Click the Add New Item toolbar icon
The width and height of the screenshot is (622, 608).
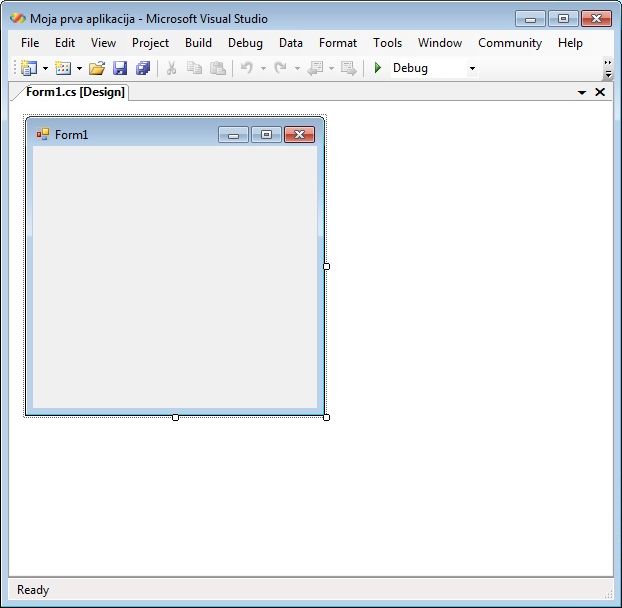[x=63, y=68]
